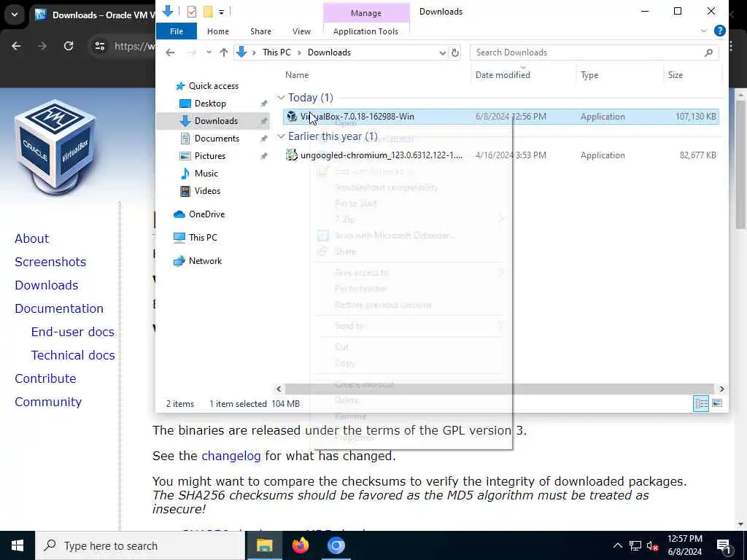Click the Up one level arrow
The height and width of the screenshot is (560, 747).
pyautogui.click(x=223, y=52)
